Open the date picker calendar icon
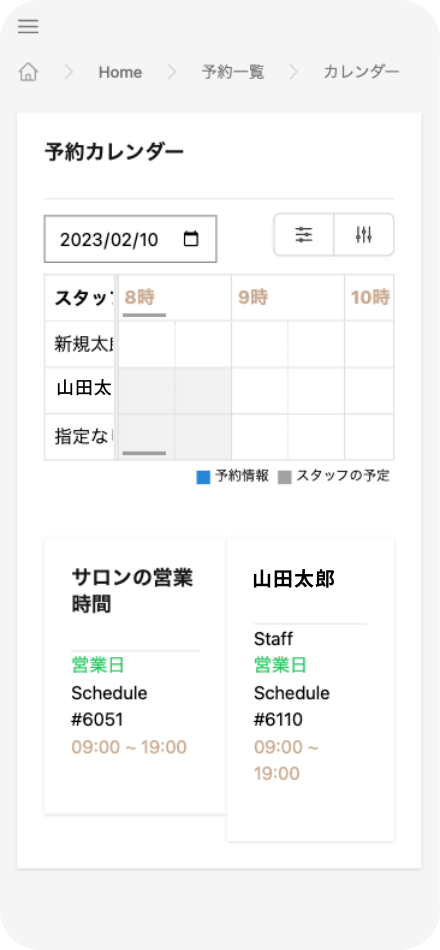Screen dimensions: 440x950 click(191, 239)
